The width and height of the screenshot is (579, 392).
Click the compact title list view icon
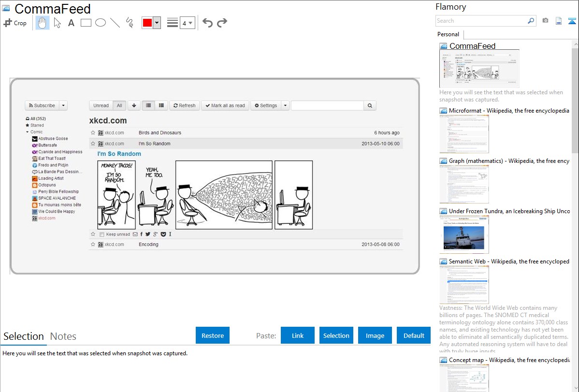coord(148,105)
